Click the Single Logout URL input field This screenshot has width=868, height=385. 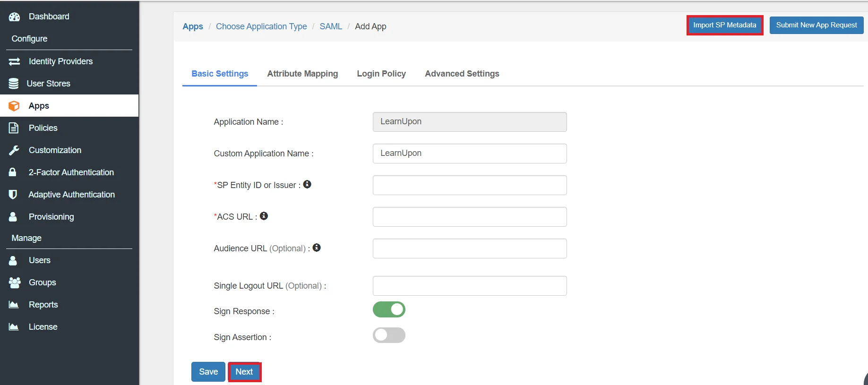pos(470,286)
